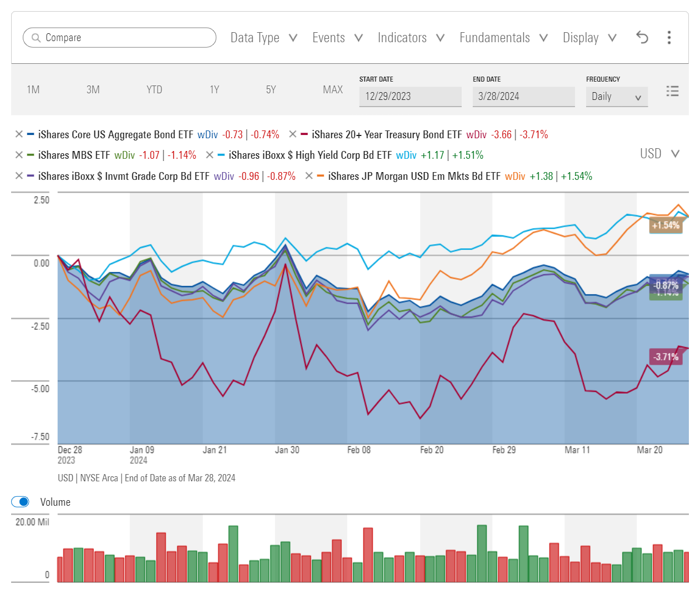700x594 pixels.
Task: Click the dark blue Aggregate Bond legend swatch
Action: [31, 134]
